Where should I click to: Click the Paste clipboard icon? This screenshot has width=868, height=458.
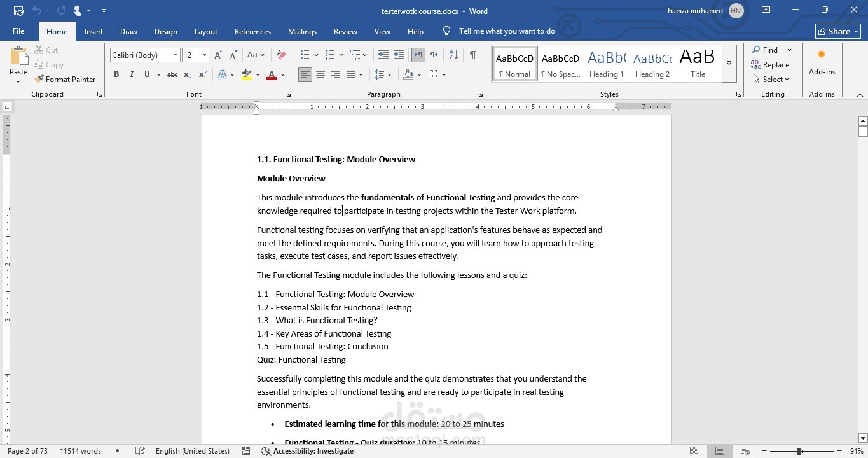coord(18,56)
